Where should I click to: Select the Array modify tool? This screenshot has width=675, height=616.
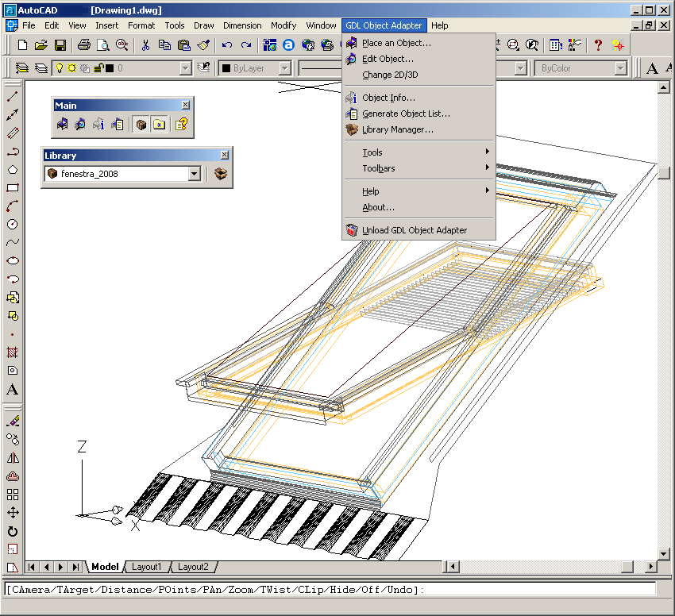[x=13, y=495]
